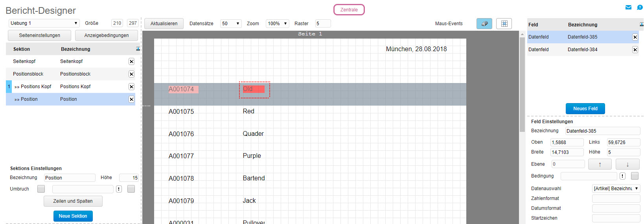
Task: Select the Seitenkopf section row
Action: pyautogui.click(x=71, y=61)
